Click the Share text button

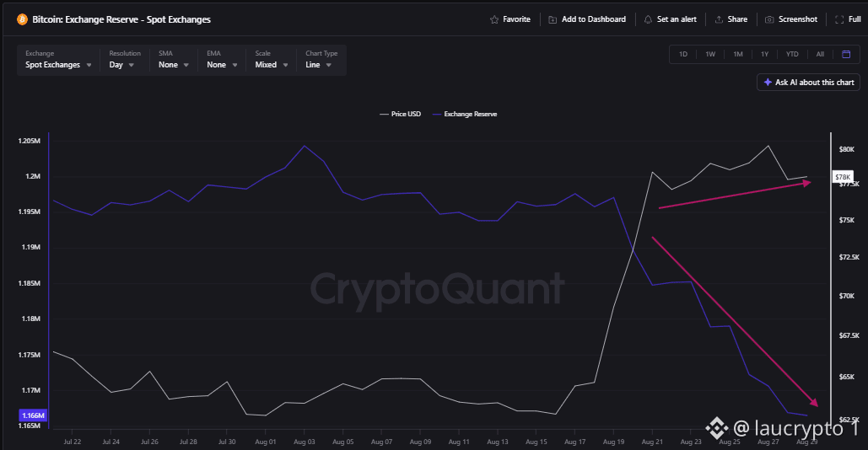coord(737,19)
